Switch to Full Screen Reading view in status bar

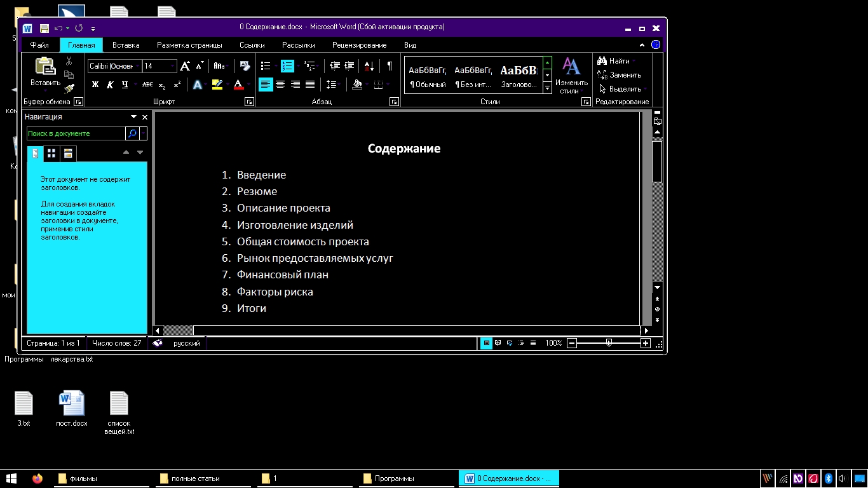(x=498, y=343)
